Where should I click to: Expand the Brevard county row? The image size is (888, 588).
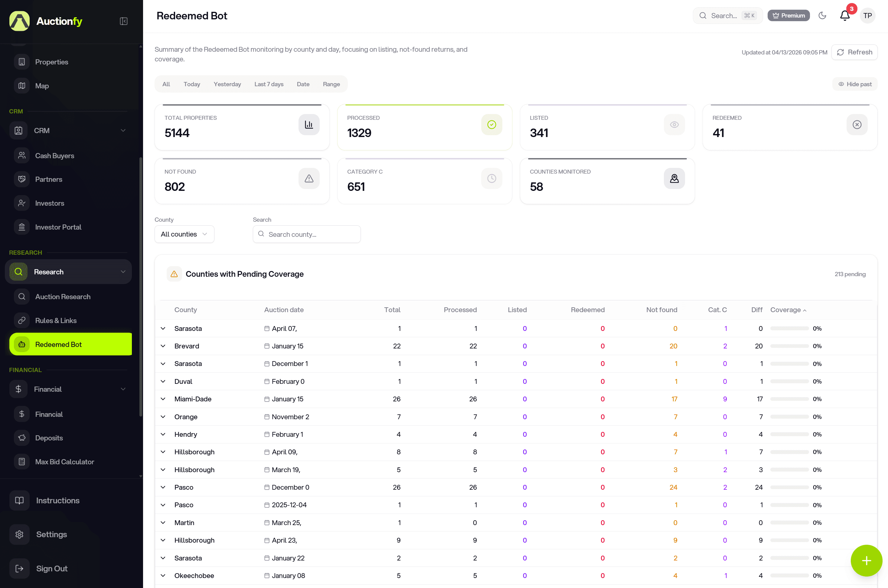click(x=163, y=346)
